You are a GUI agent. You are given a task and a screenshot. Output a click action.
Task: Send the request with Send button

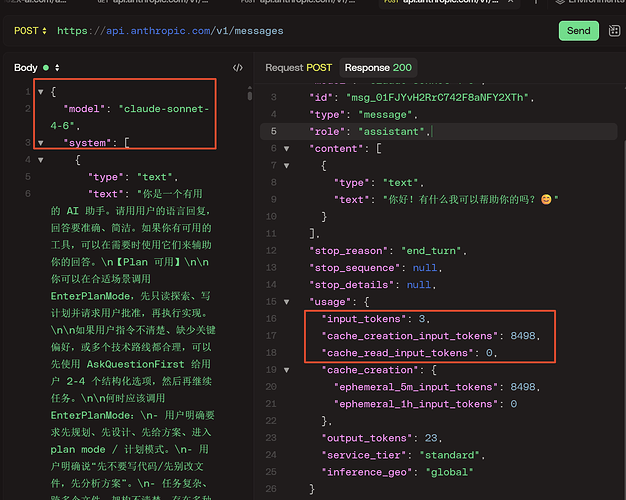point(578,31)
